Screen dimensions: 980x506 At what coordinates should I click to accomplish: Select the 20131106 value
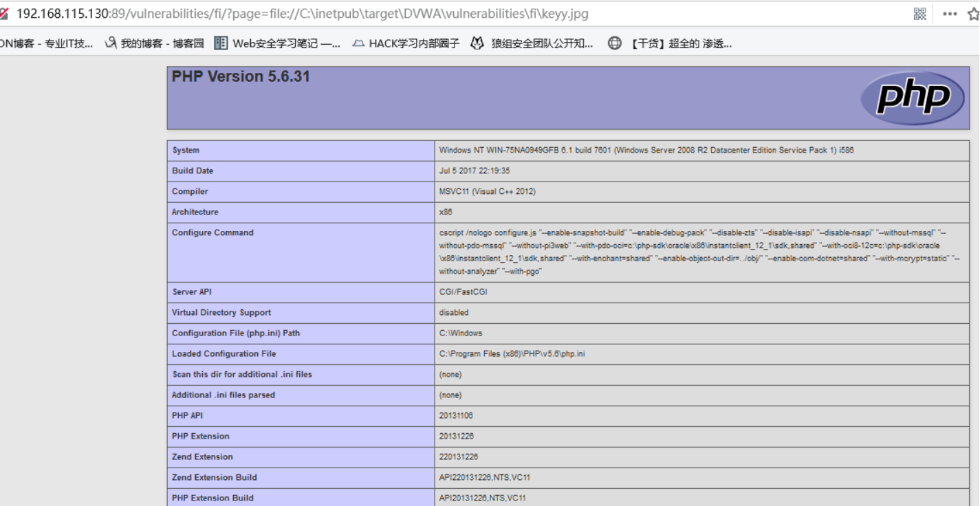coord(456,415)
